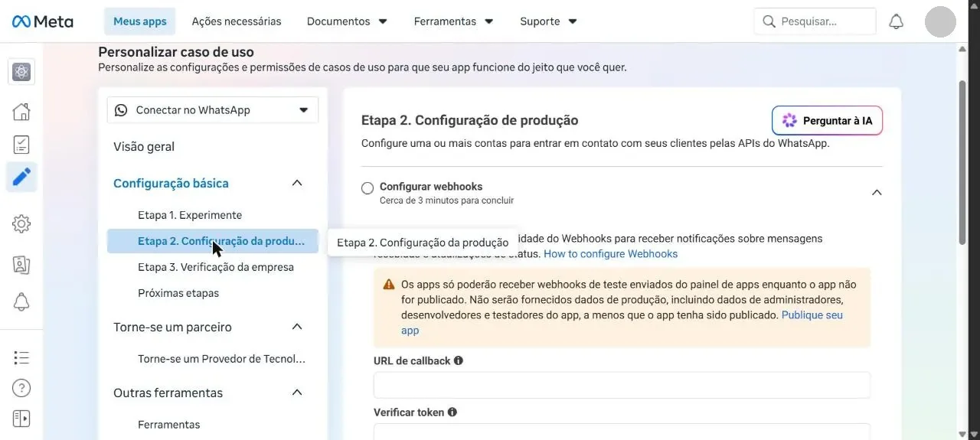Screen dimensions: 980x440
Task: Open How to configure Webhooks link
Action: click(610, 254)
